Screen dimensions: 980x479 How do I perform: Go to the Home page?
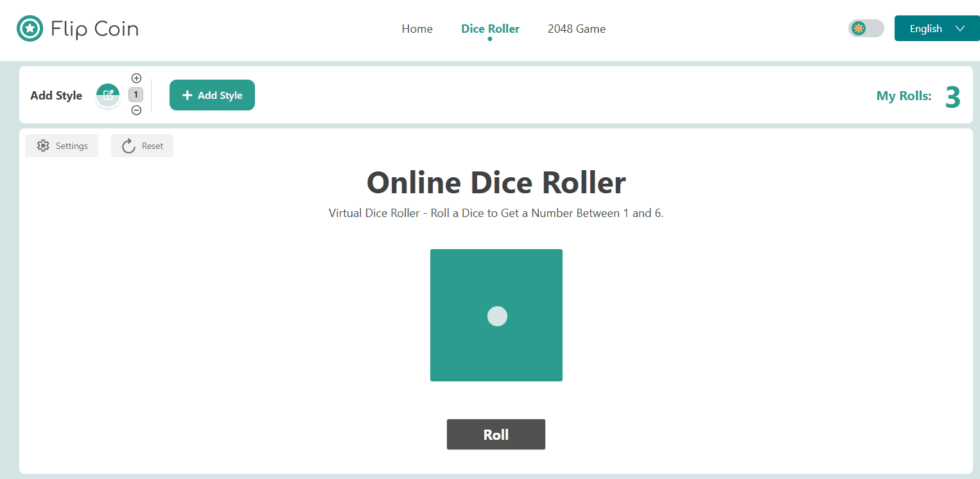pos(417,29)
